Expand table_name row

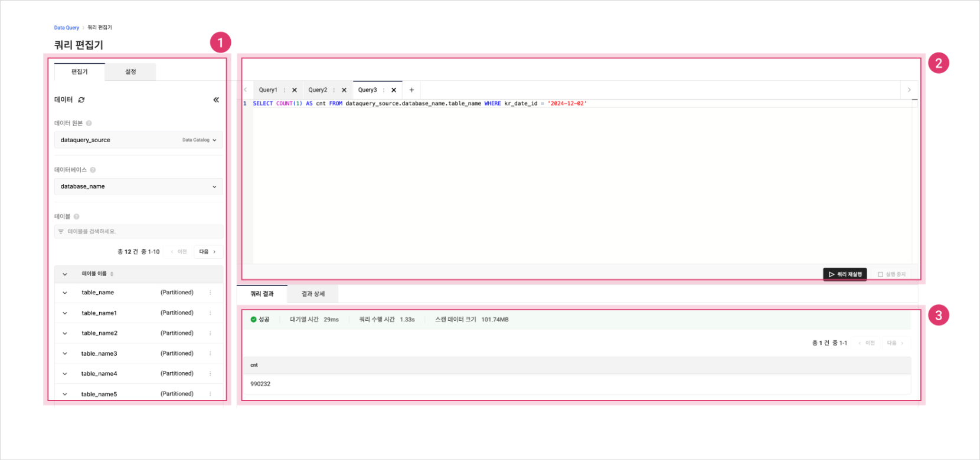click(x=65, y=293)
